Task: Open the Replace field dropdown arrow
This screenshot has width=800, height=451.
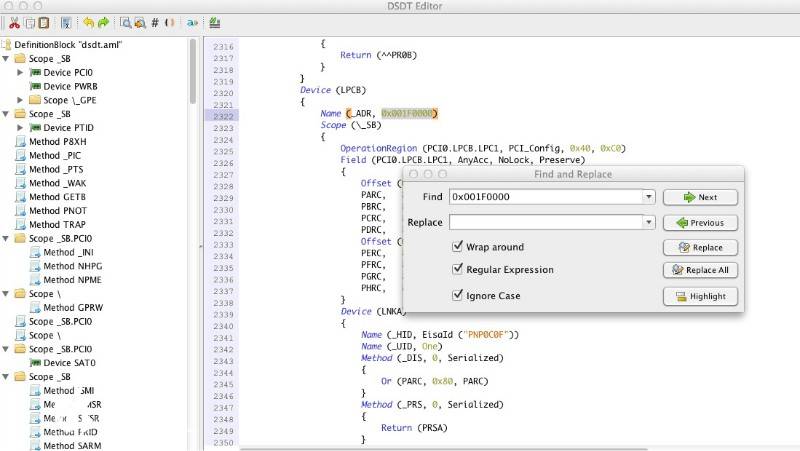Action: pyautogui.click(x=649, y=222)
